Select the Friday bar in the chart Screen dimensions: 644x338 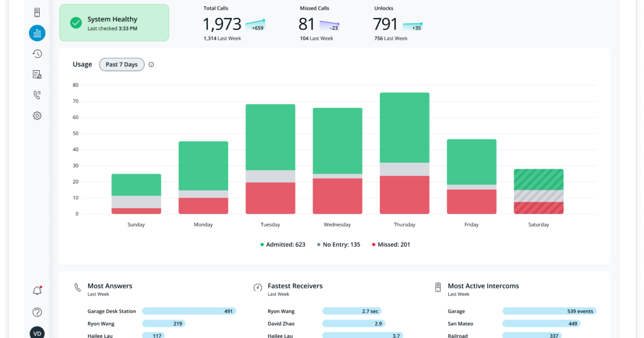coord(472,177)
